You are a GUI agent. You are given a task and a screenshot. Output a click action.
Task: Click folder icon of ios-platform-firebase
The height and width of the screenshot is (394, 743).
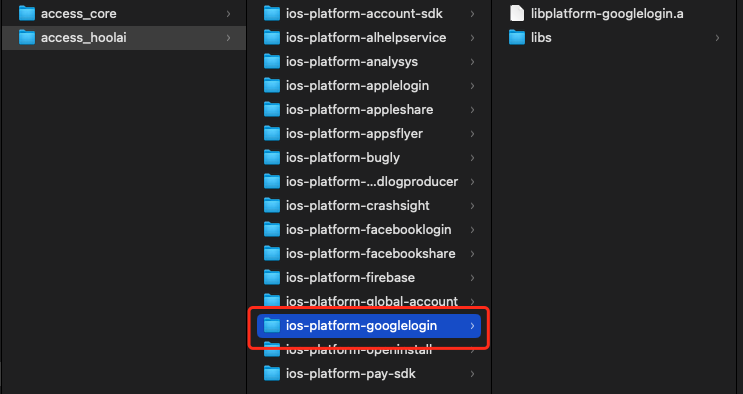point(272,277)
